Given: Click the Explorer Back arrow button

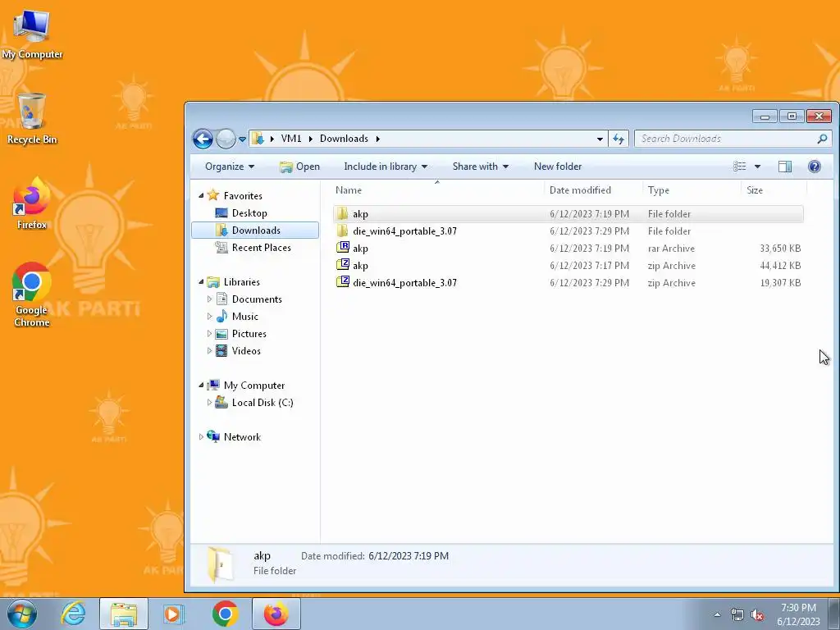Looking at the screenshot, I should click(x=203, y=139).
